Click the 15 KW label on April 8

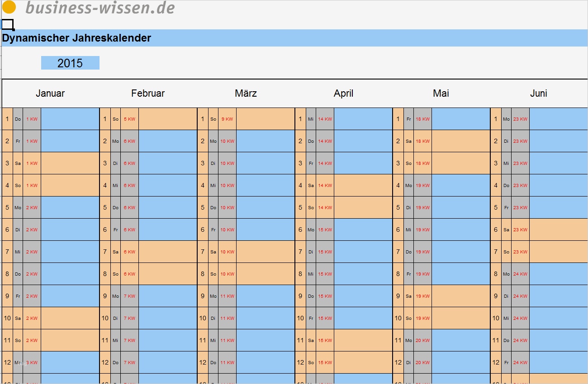click(x=325, y=274)
